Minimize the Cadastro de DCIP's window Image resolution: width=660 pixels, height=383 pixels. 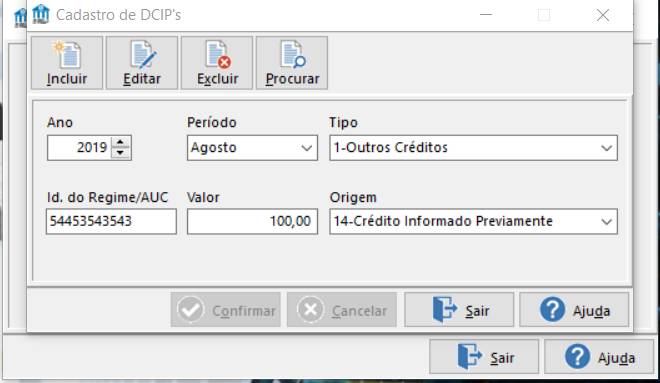pos(486,15)
